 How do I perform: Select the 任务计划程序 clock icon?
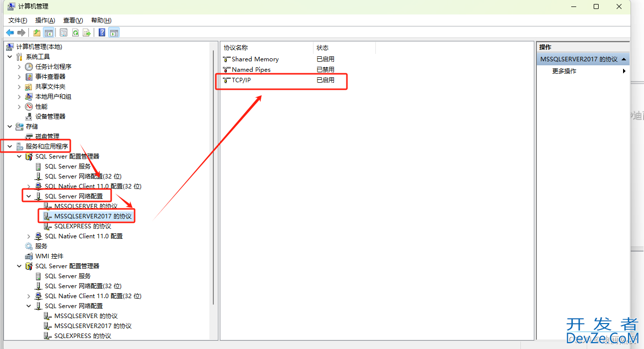29,66
